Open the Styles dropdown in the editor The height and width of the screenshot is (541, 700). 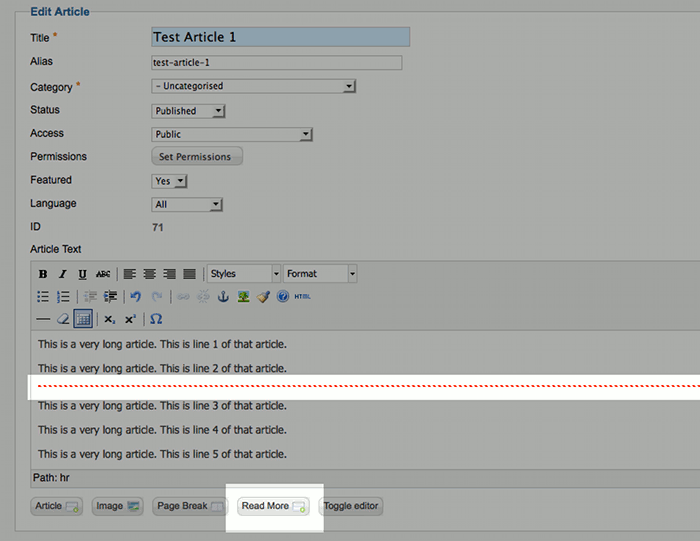click(x=244, y=274)
